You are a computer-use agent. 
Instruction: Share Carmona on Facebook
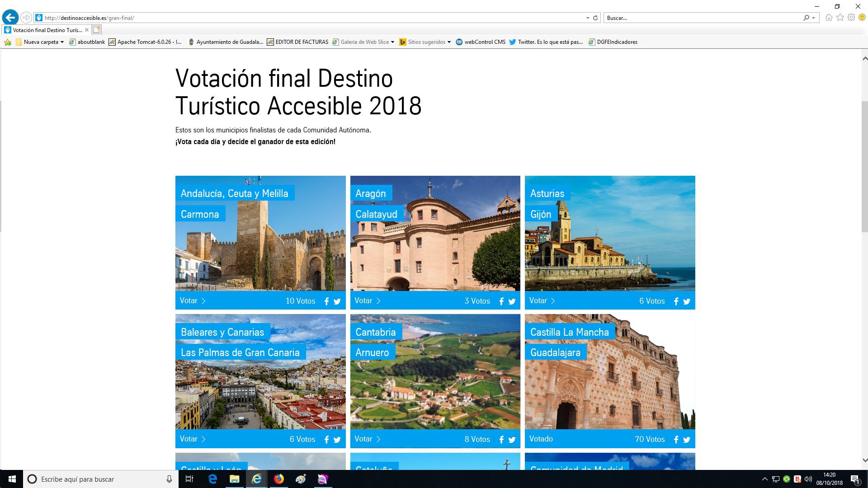point(326,301)
